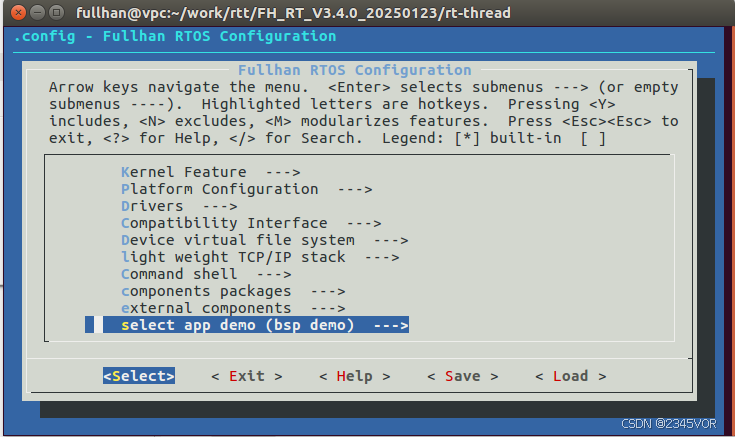Click the < Save > button
This screenshot has width=735, height=437.
coord(462,376)
